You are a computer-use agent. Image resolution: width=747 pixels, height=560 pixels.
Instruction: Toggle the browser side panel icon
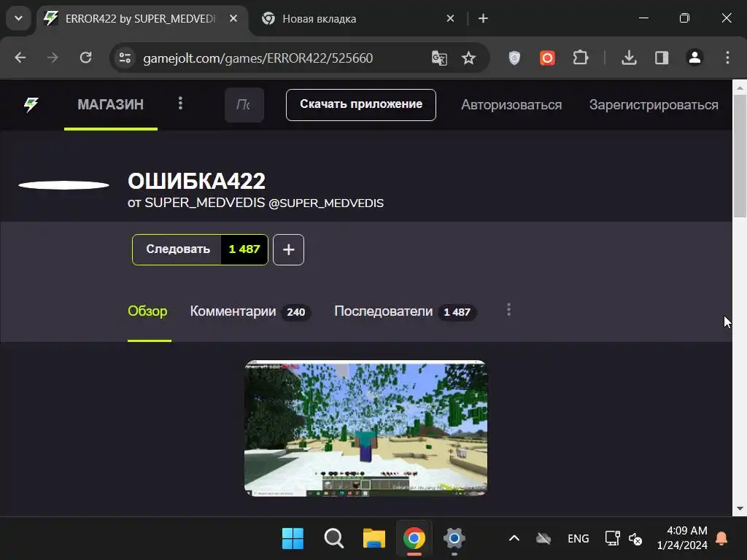[662, 58]
